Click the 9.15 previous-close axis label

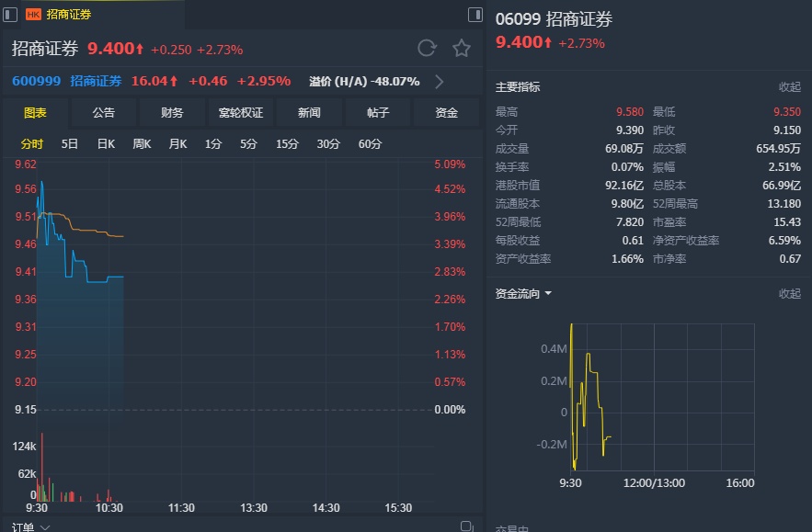(x=26, y=410)
